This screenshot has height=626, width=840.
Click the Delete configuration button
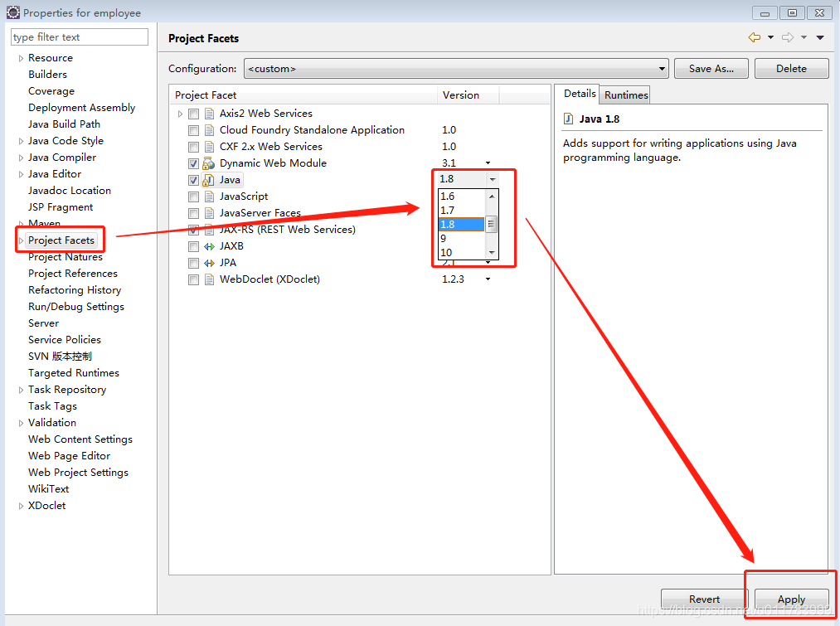point(791,69)
